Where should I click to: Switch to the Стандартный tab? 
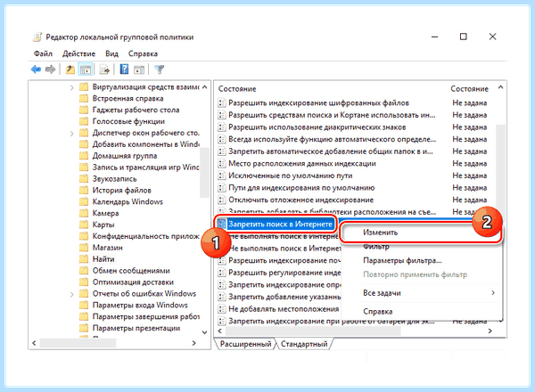(304, 344)
